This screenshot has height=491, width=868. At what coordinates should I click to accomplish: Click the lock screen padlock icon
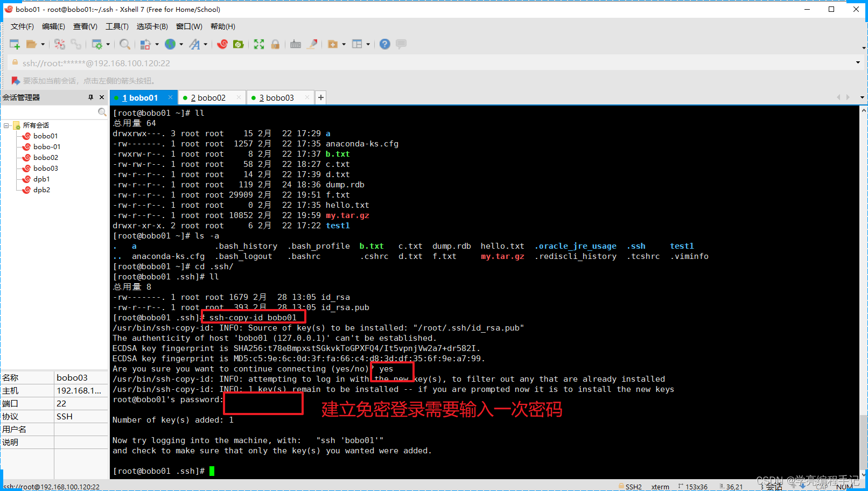pyautogui.click(x=275, y=44)
